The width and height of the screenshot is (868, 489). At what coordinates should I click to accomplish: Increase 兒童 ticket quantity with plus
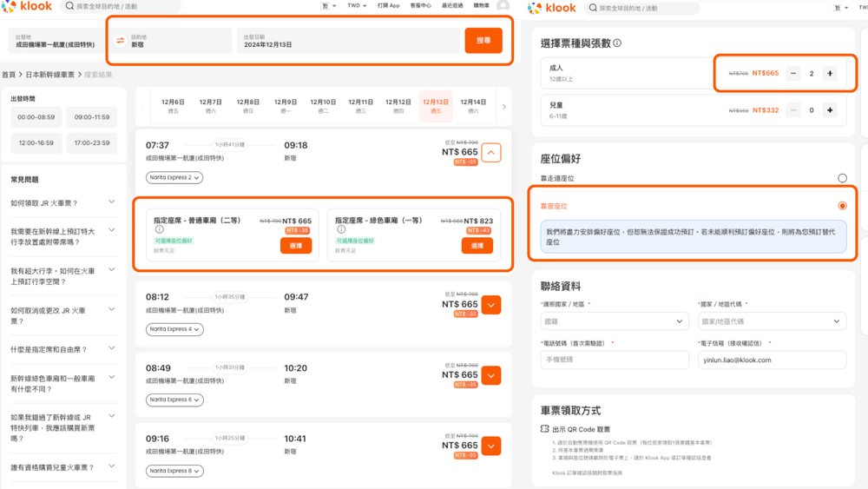(830, 110)
